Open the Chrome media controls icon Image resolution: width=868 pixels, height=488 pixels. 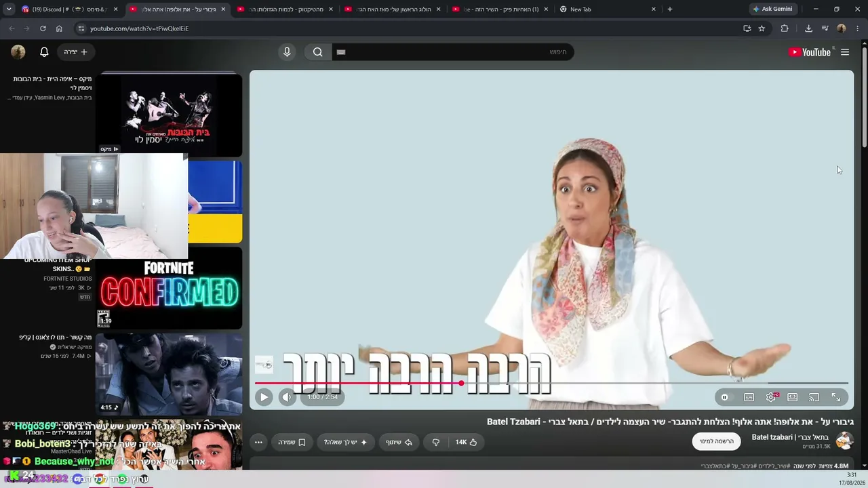825,28
